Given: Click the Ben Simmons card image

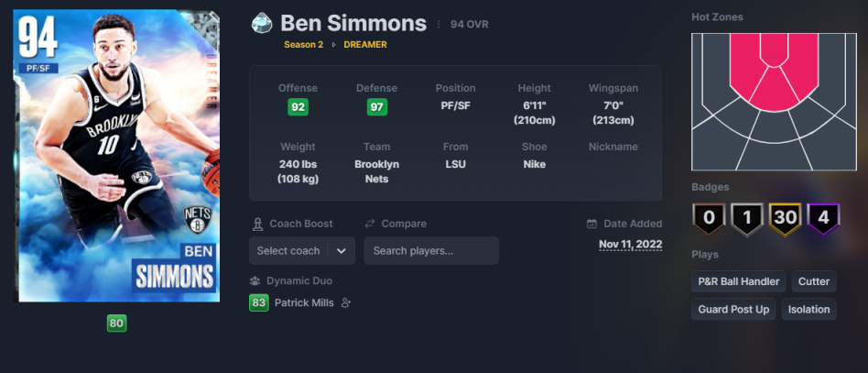Looking at the screenshot, I should tap(119, 156).
